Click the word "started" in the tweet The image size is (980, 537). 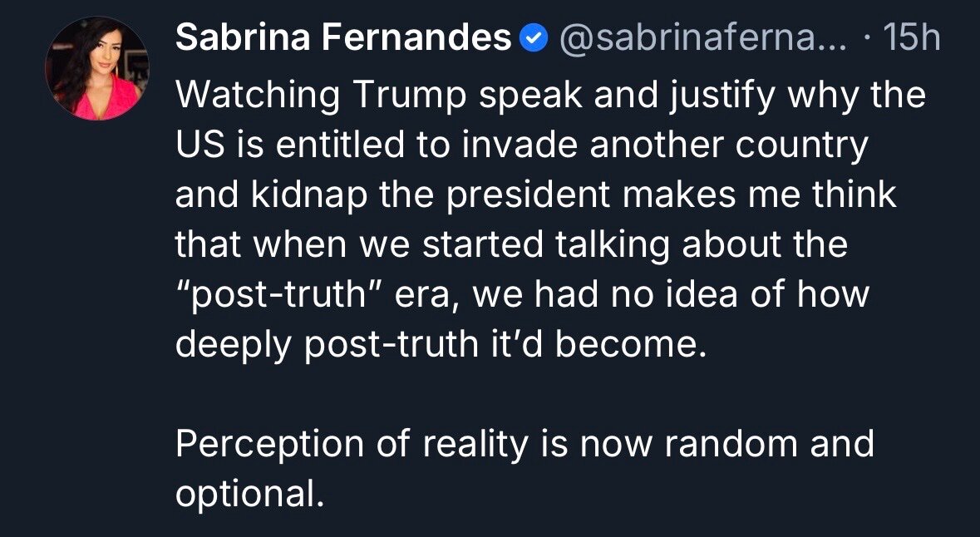point(465,245)
